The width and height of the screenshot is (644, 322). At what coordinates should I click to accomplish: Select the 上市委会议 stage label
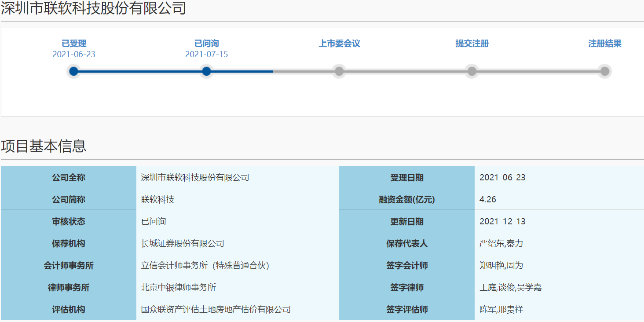(x=339, y=44)
